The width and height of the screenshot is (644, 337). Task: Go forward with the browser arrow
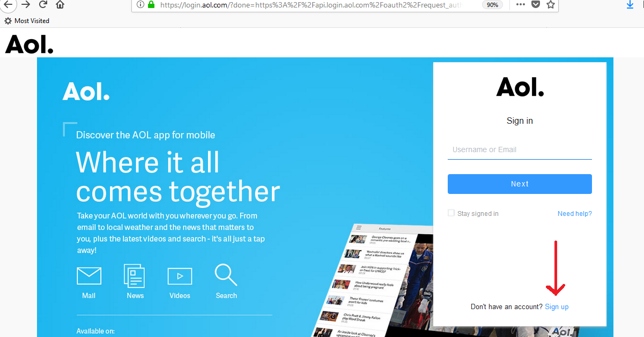26,5
